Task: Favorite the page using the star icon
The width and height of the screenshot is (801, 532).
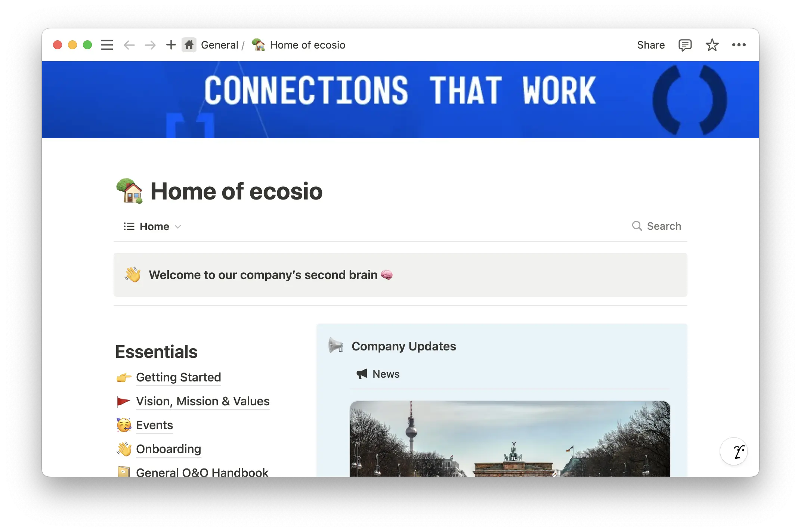Action: pyautogui.click(x=712, y=45)
